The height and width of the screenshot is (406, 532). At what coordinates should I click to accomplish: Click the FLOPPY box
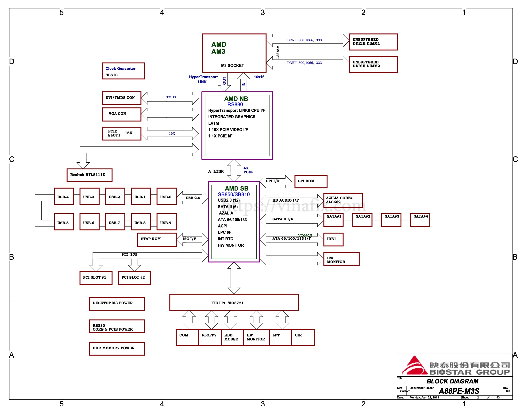tap(210, 337)
